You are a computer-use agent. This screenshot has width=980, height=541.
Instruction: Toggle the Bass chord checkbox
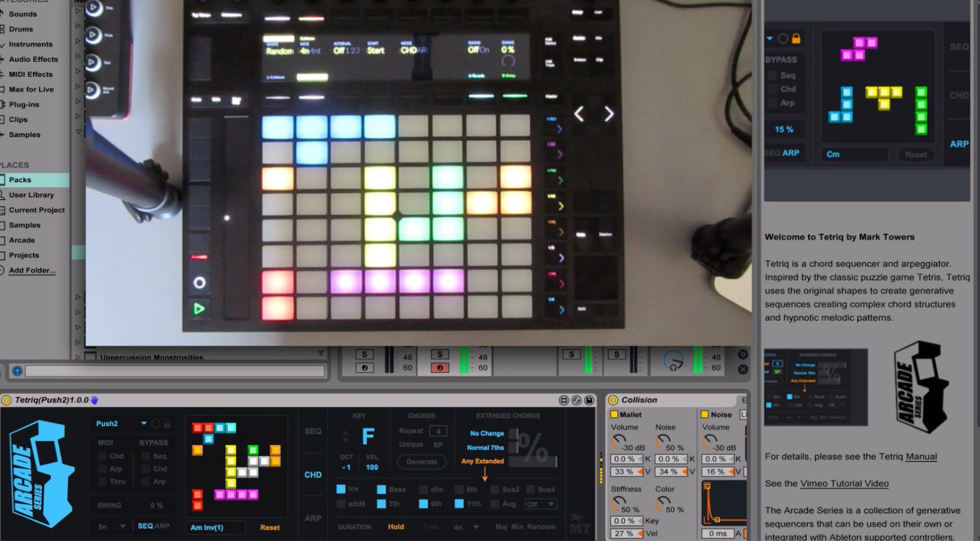[381, 489]
